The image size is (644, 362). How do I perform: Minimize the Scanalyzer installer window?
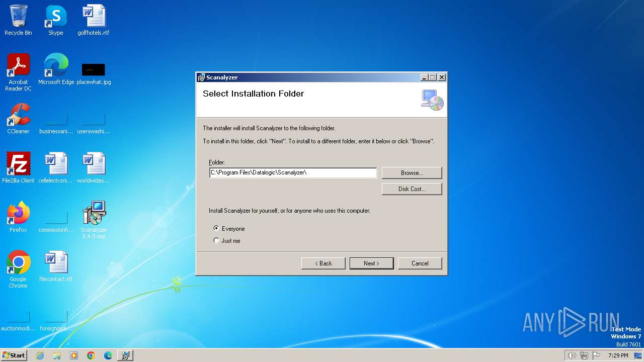click(x=424, y=77)
